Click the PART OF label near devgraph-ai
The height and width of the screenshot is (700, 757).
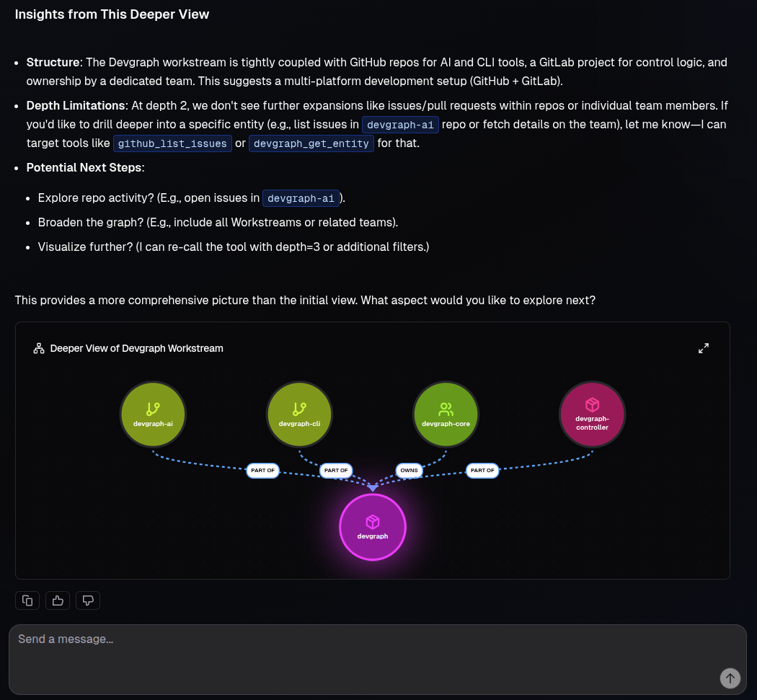pyautogui.click(x=262, y=470)
